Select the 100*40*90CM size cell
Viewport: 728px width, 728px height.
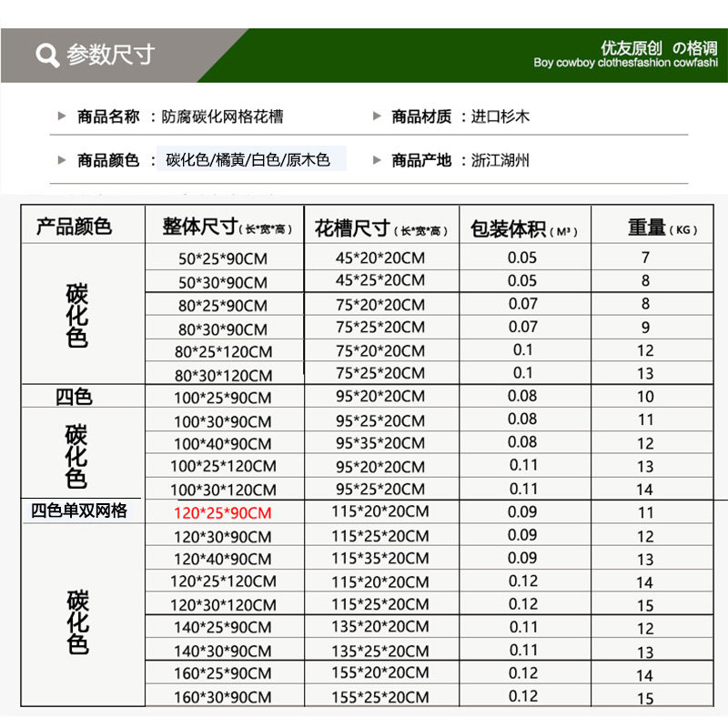point(223,444)
